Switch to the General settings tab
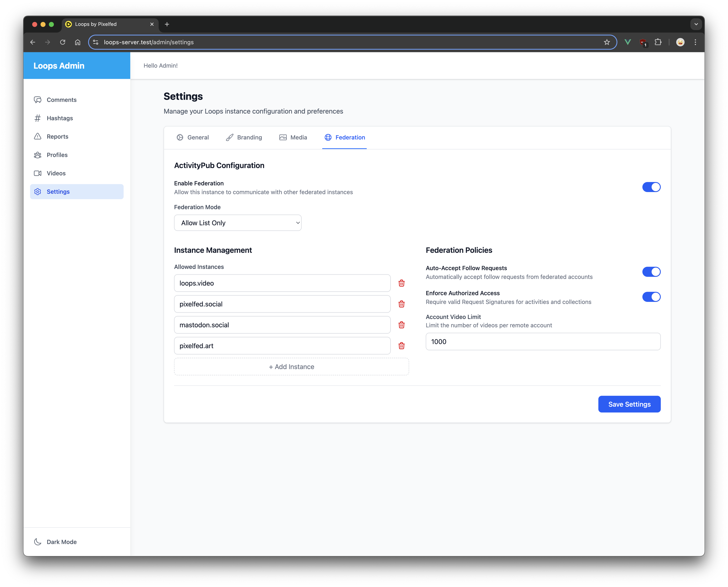 pyautogui.click(x=193, y=137)
